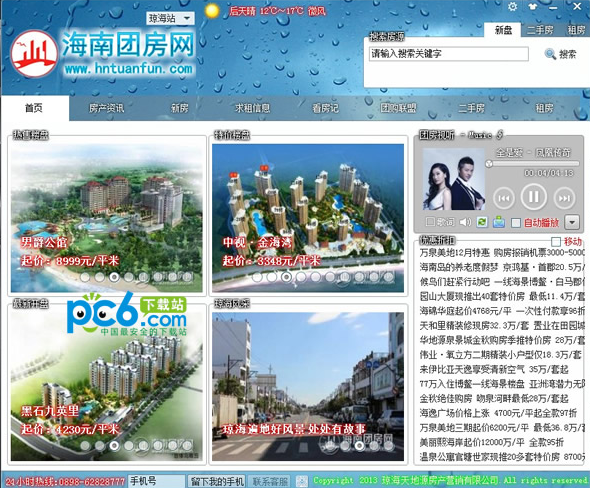Open the 天和里精装修现房 item

[x=502, y=325]
